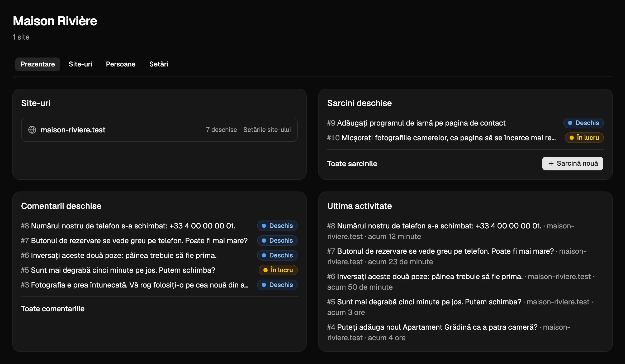Open the maison-riviere.test site
Screen dimensions: 625x364
[x=73, y=130]
